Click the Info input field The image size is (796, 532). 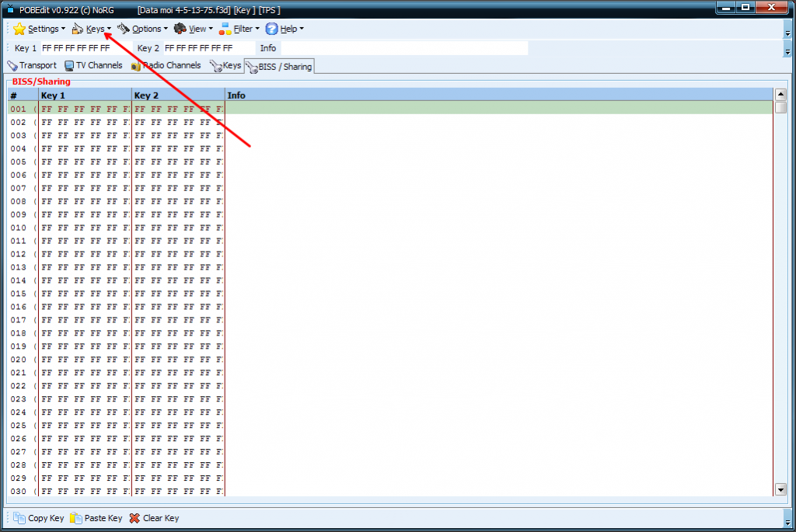(x=404, y=48)
